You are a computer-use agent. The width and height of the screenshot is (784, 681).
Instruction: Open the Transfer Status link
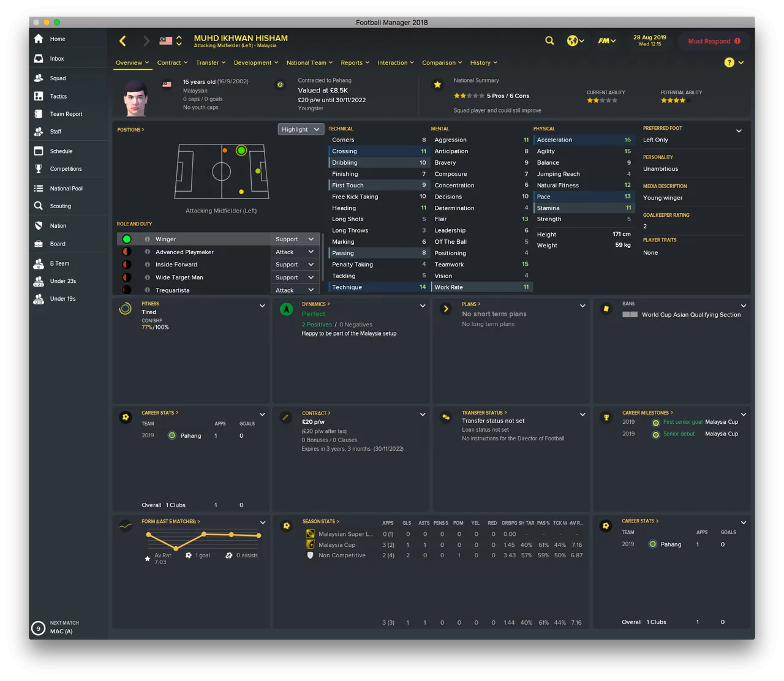484,413
